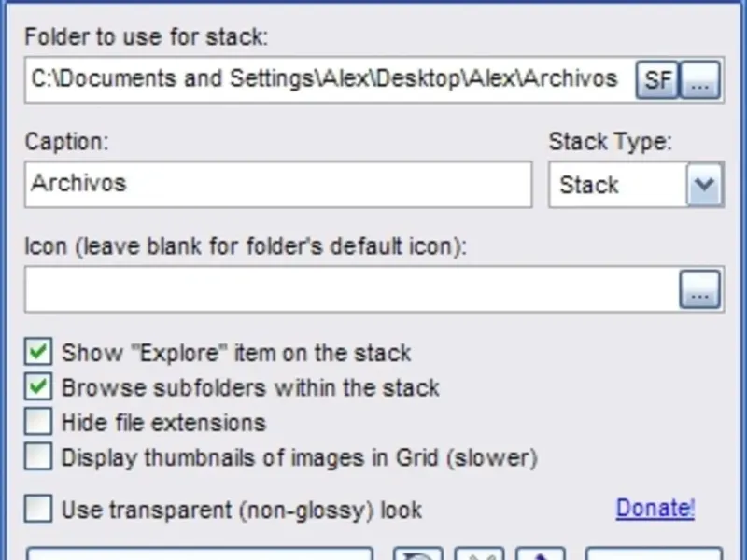Open the Donate! link
The width and height of the screenshot is (747, 560).
(655, 509)
